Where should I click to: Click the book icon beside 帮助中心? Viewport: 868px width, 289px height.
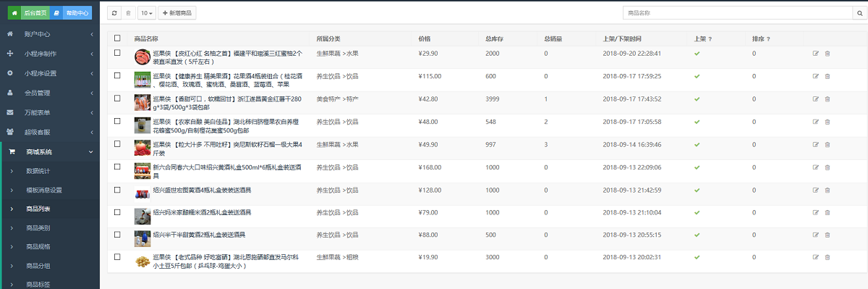(x=56, y=13)
